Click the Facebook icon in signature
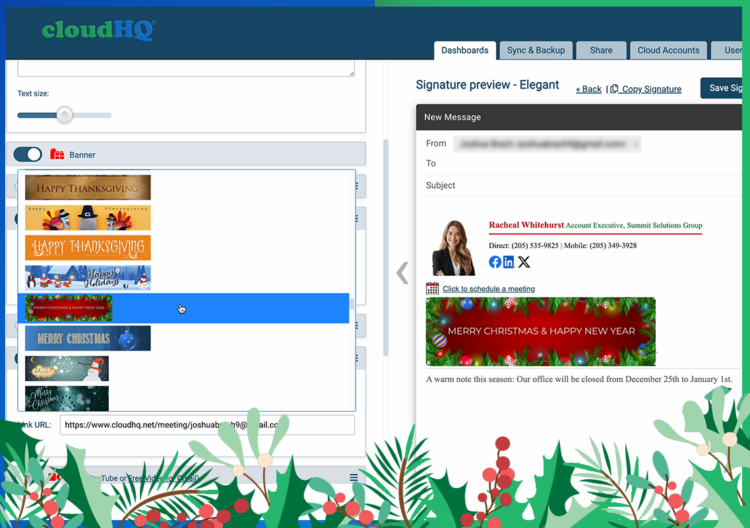 point(495,262)
